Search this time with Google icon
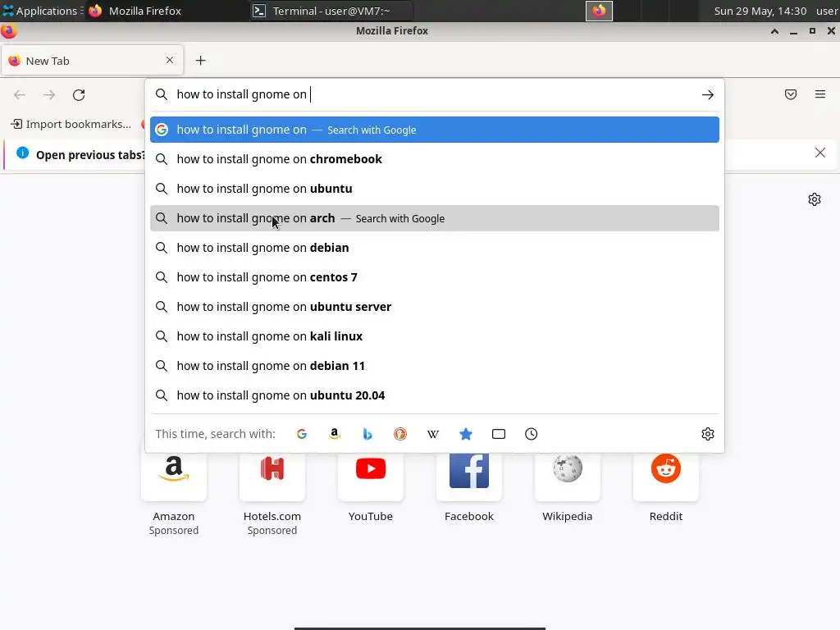This screenshot has width=840, height=630. point(302,434)
